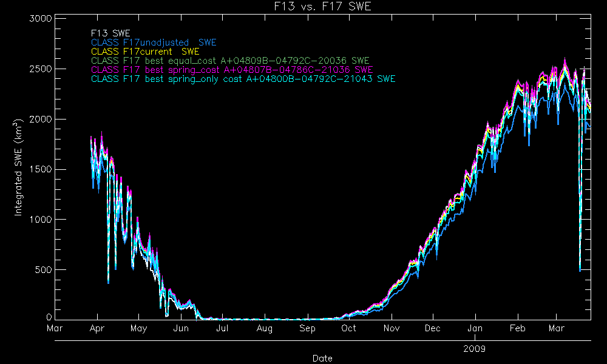Click the Oct month tick label

tap(348, 329)
